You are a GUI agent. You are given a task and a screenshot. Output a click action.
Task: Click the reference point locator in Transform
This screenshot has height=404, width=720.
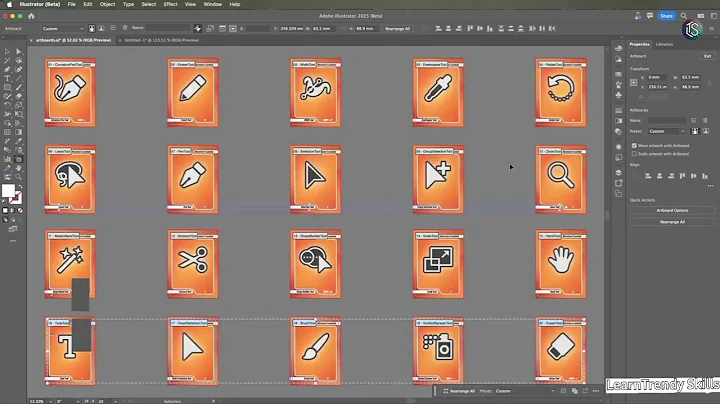click(x=634, y=83)
